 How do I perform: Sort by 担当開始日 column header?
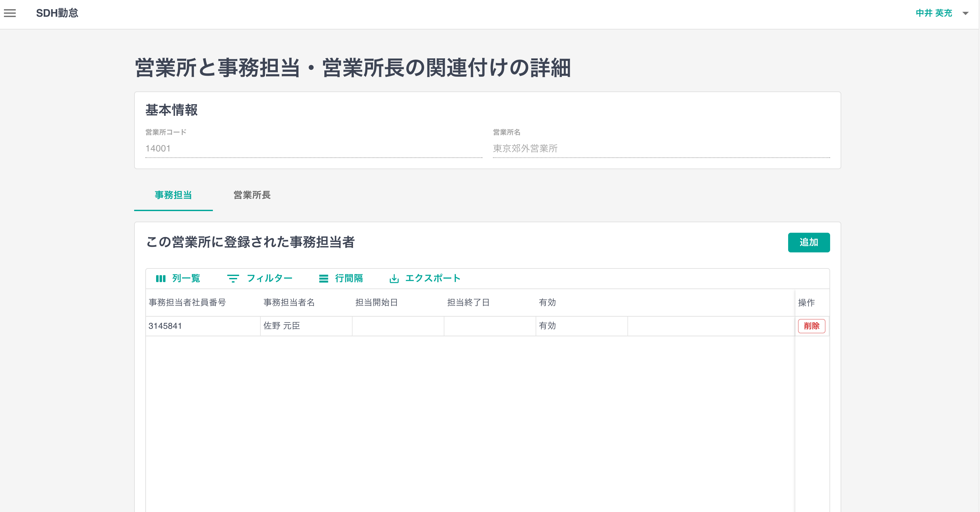tap(376, 303)
